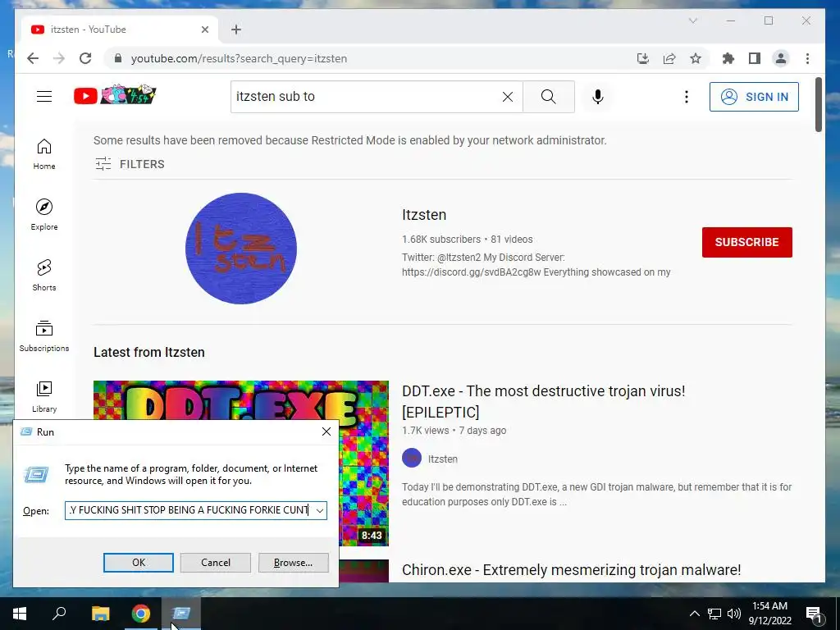This screenshot has width=840, height=630.
Task: Switch to Chrome in the taskbar
Action: tap(141, 614)
